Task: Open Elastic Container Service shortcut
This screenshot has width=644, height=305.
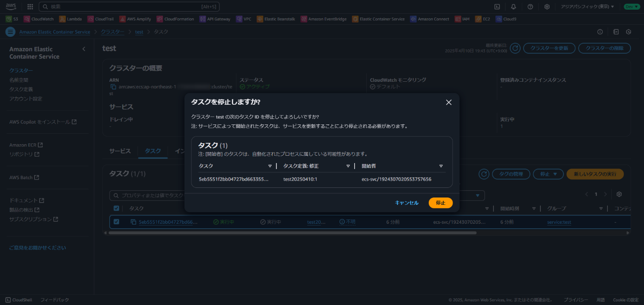Action: (379, 19)
